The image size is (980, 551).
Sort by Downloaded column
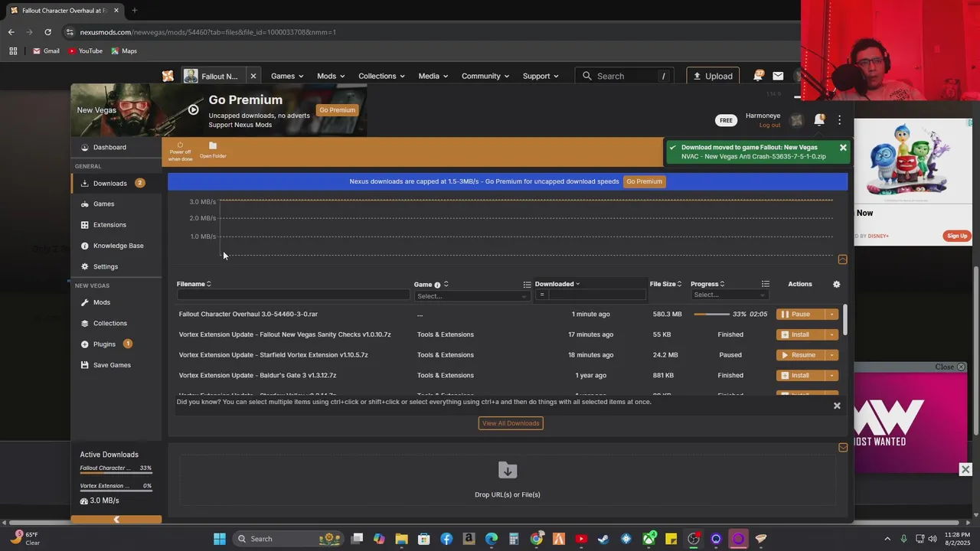pyautogui.click(x=557, y=284)
